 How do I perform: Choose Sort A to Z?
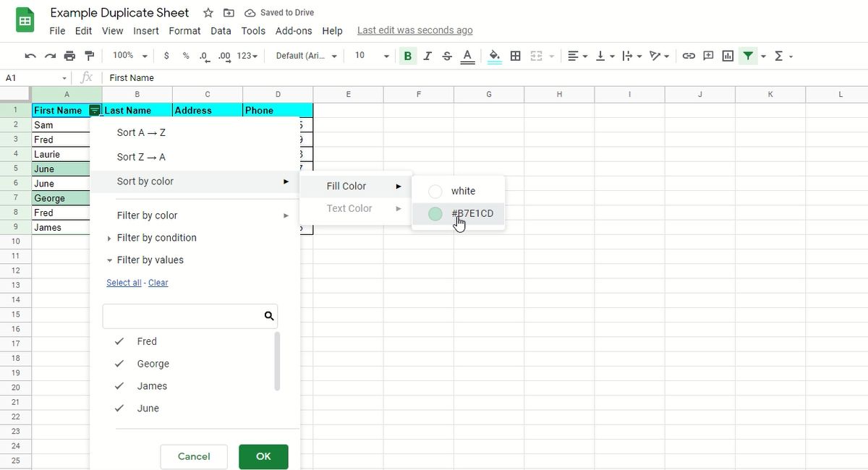(141, 132)
